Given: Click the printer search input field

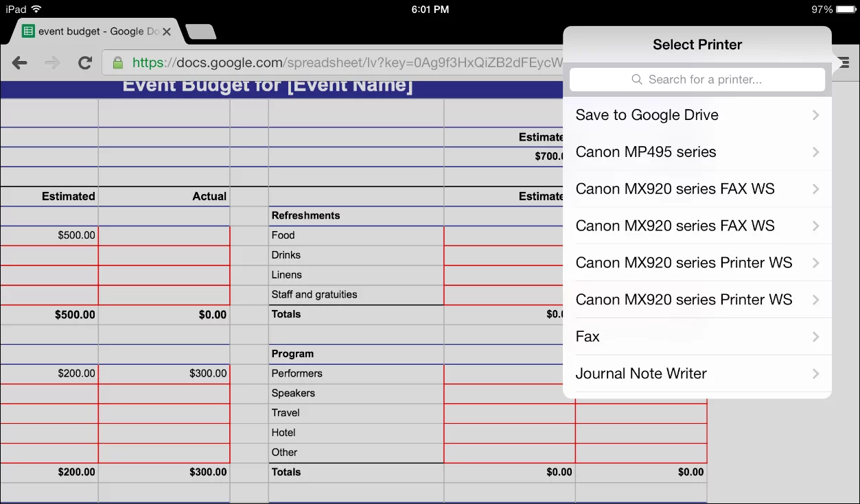Looking at the screenshot, I should pyautogui.click(x=697, y=80).
